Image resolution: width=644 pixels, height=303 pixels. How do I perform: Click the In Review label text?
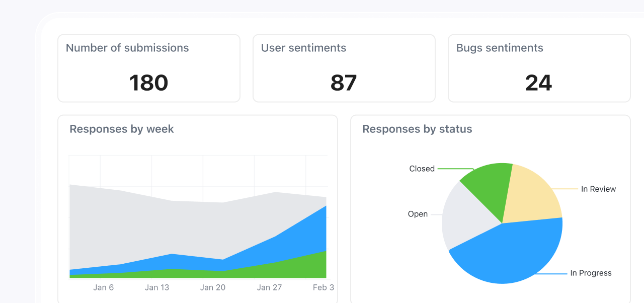(599, 189)
